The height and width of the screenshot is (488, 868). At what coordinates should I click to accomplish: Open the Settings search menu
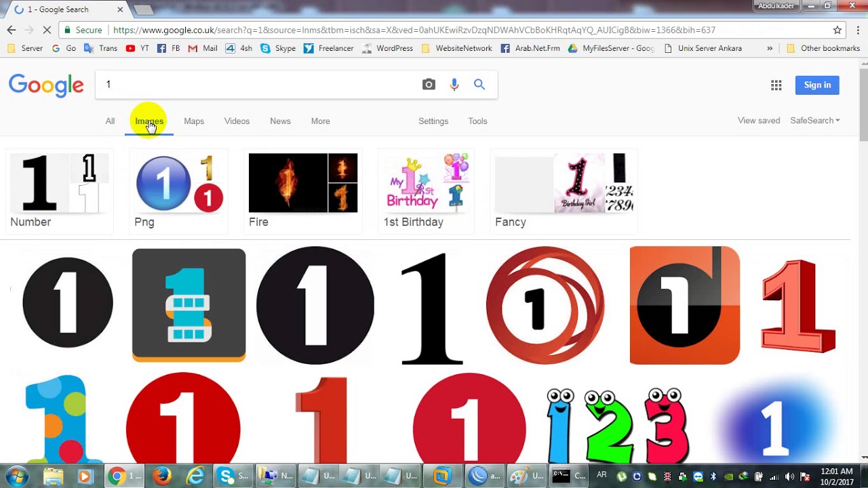(433, 121)
